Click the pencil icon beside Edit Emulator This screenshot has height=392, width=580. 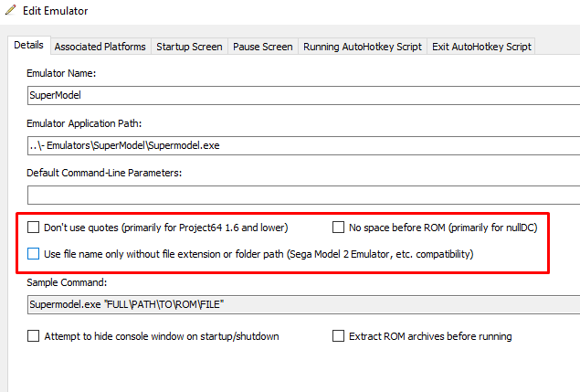[x=10, y=10]
